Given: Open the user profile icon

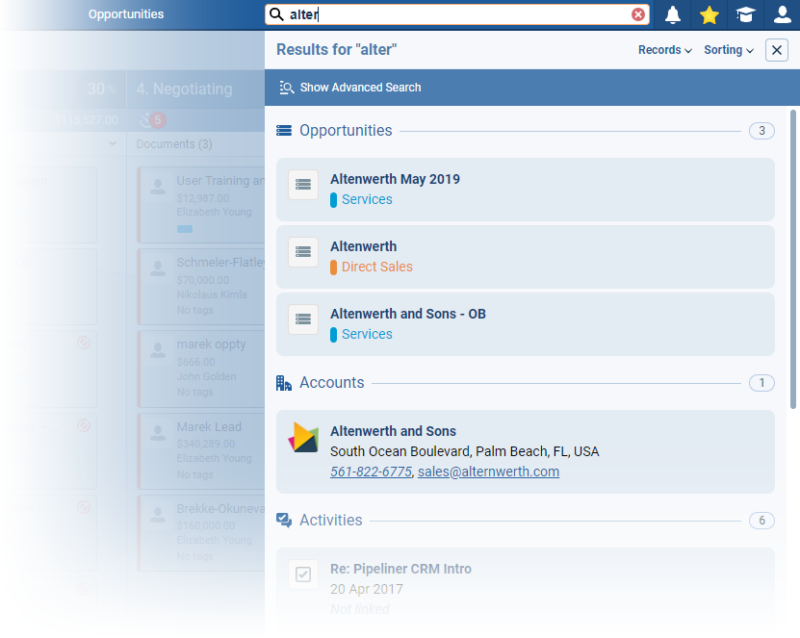Looking at the screenshot, I should pyautogui.click(x=782, y=15).
